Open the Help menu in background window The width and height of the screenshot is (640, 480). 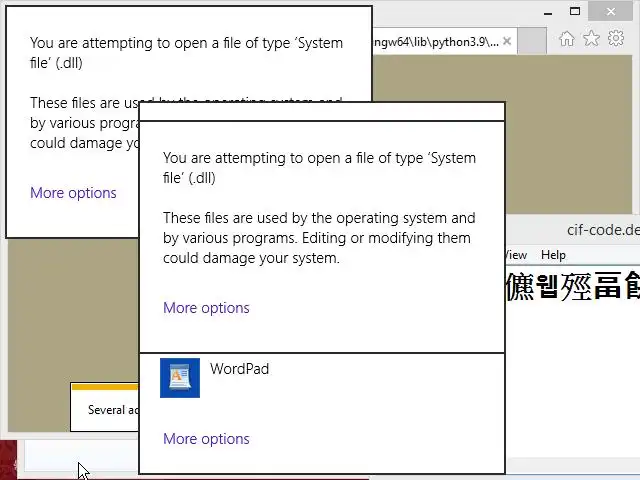[x=553, y=255]
